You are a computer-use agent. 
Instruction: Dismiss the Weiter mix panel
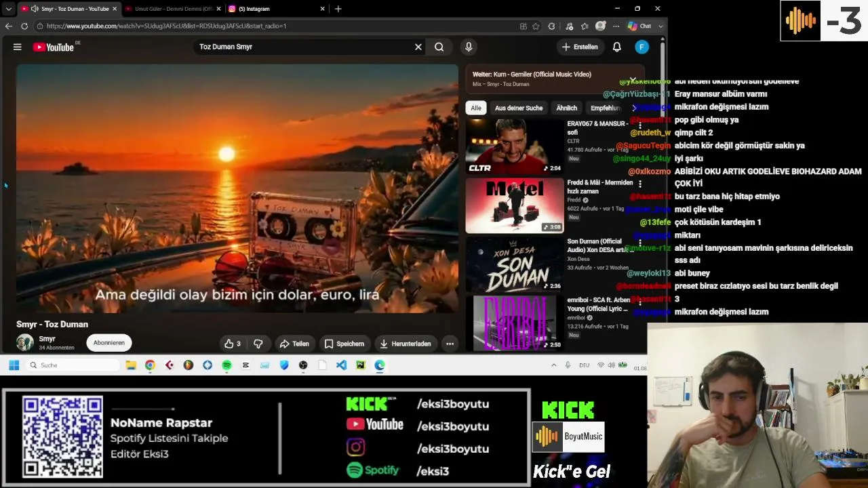(x=633, y=80)
